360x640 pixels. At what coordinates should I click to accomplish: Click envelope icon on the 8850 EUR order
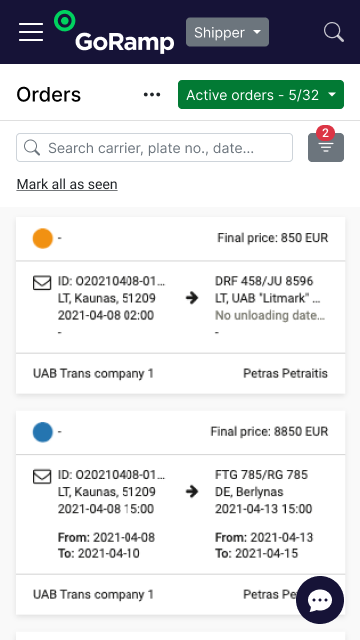click(42, 476)
